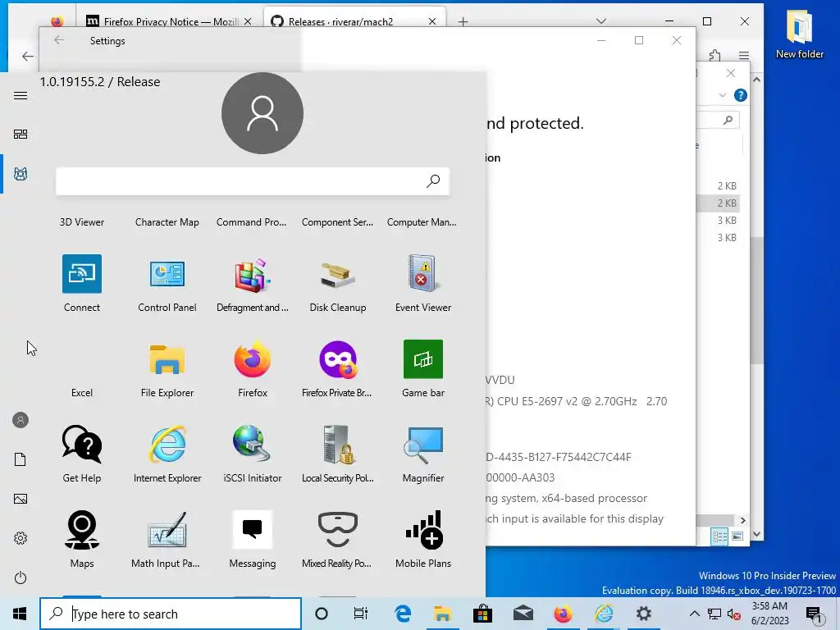The height and width of the screenshot is (630, 840).
Task: Click the user profile avatar
Action: tap(262, 113)
